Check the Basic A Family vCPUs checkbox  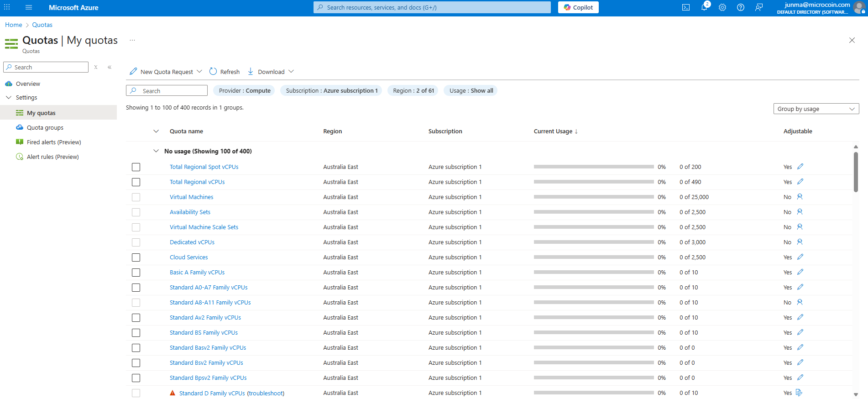(136, 273)
